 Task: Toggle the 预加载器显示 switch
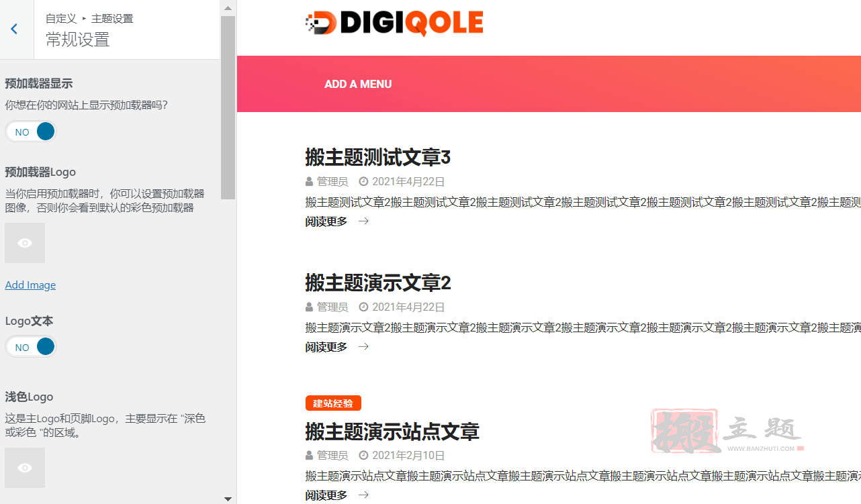tap(31, 132)
